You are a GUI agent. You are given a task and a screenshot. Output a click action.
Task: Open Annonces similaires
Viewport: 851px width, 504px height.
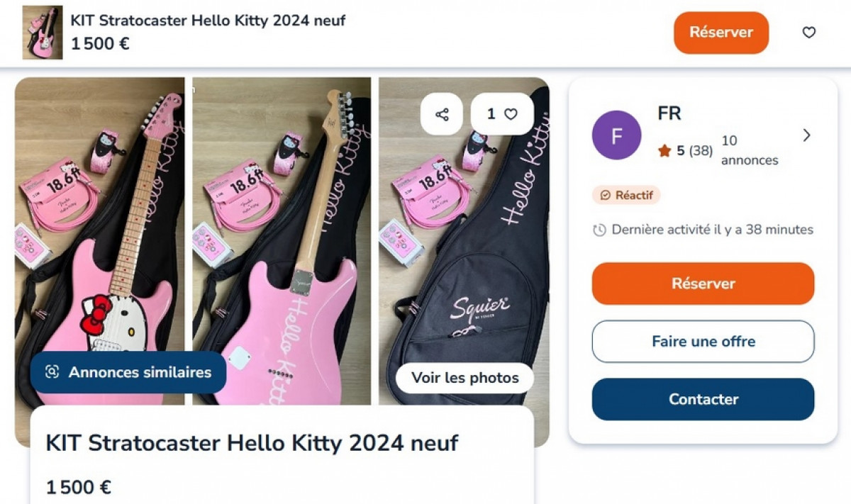point(128,372)
